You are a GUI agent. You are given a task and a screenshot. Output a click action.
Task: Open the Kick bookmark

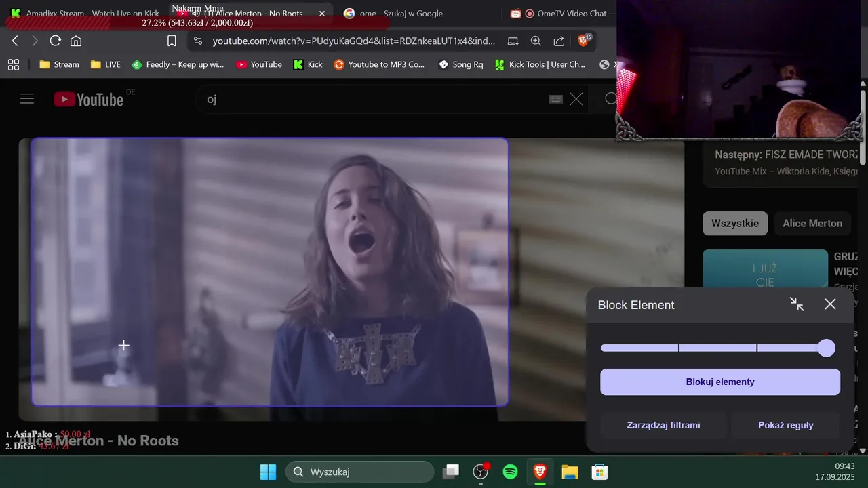tap(308, 64)
